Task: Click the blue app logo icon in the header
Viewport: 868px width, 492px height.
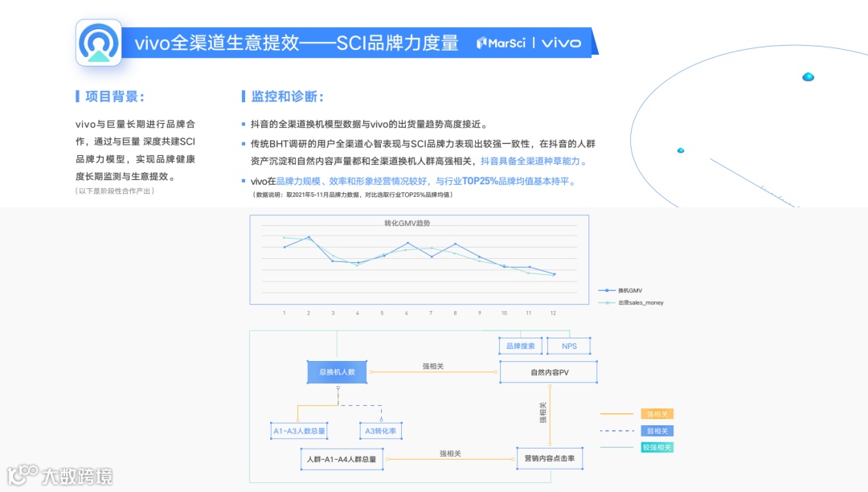Action: 99,43
